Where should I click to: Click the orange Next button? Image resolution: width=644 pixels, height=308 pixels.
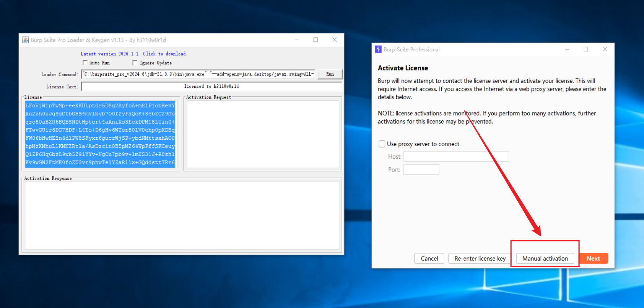[x=593, y=259]
